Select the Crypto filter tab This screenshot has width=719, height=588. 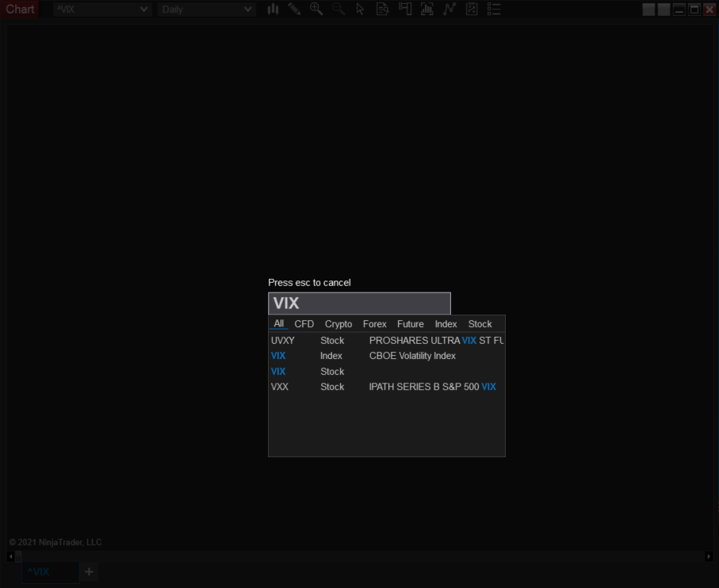tap(338, 324)
